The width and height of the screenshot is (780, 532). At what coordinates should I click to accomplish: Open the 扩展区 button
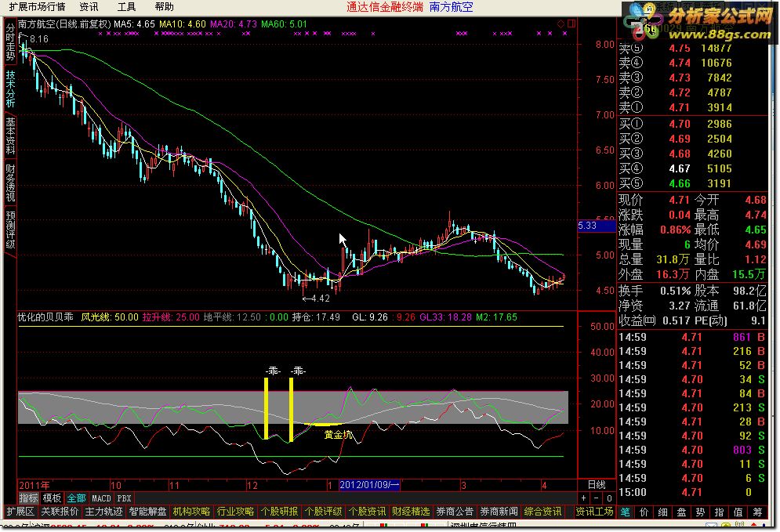pos(20,512)
